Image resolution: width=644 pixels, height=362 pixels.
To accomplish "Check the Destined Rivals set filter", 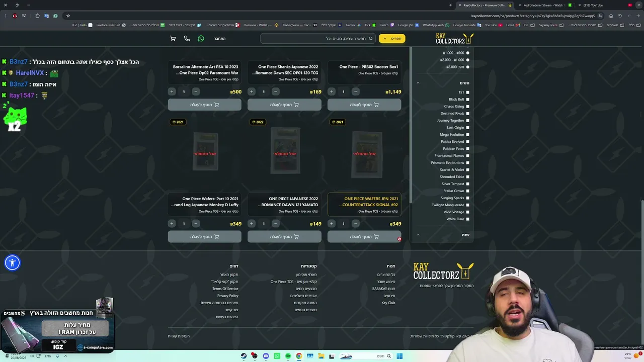I will [x=467, y=114].
